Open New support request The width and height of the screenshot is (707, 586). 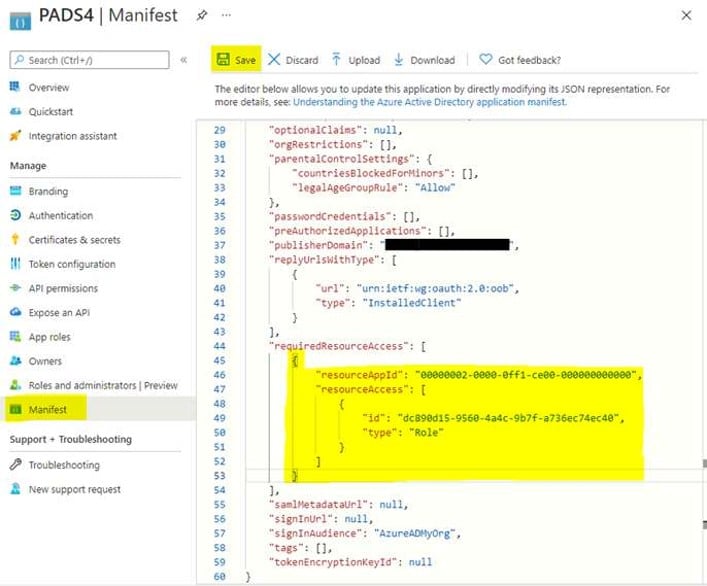click(x=74, y=490)
